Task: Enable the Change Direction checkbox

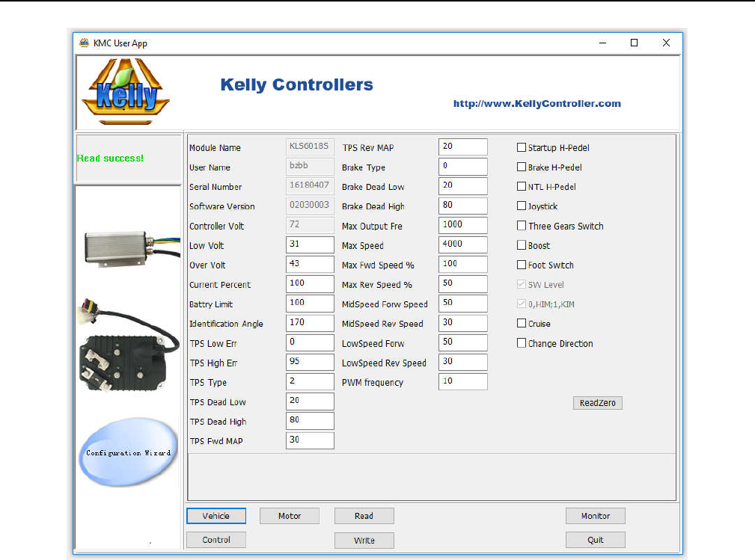Action: tap(521, 343)
